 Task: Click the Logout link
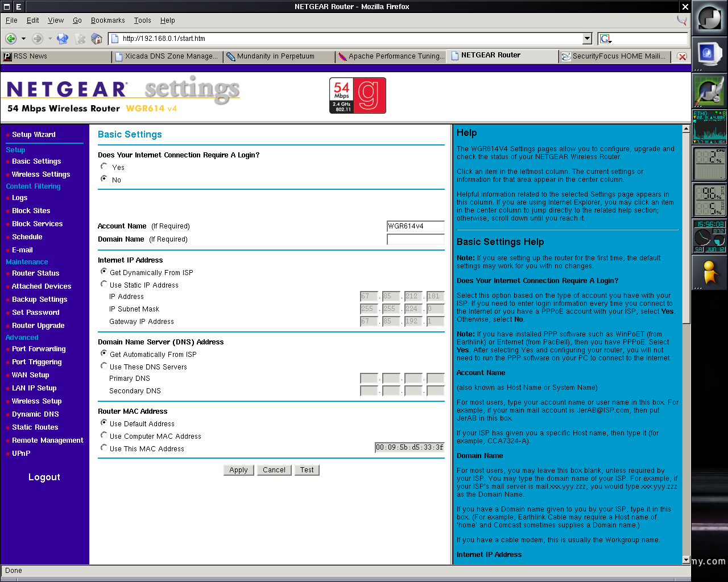(x=44, y=477)
